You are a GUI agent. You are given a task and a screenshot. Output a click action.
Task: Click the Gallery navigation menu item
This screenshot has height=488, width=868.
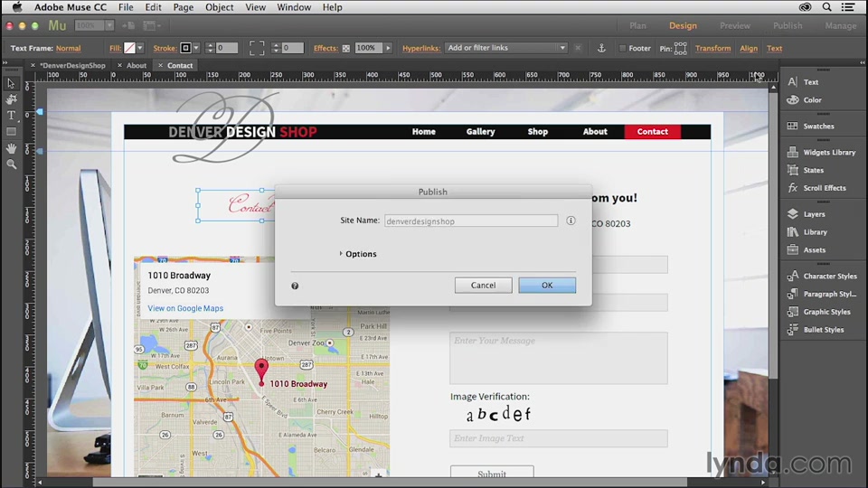pyautogui.click(x=480, y=132)
